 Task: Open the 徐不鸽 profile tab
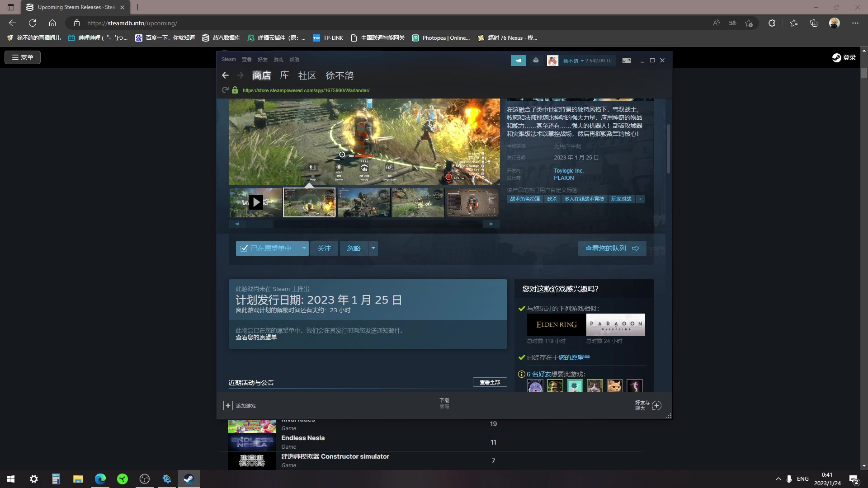(x=340, y=75)
